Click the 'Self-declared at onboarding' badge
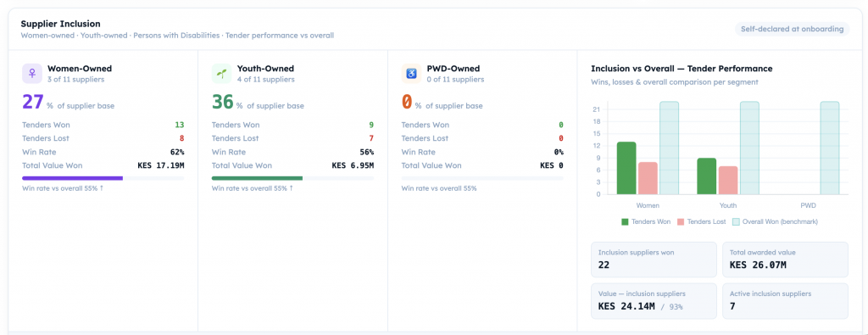The width and height of the screenshot is (868, 335). 793,29
